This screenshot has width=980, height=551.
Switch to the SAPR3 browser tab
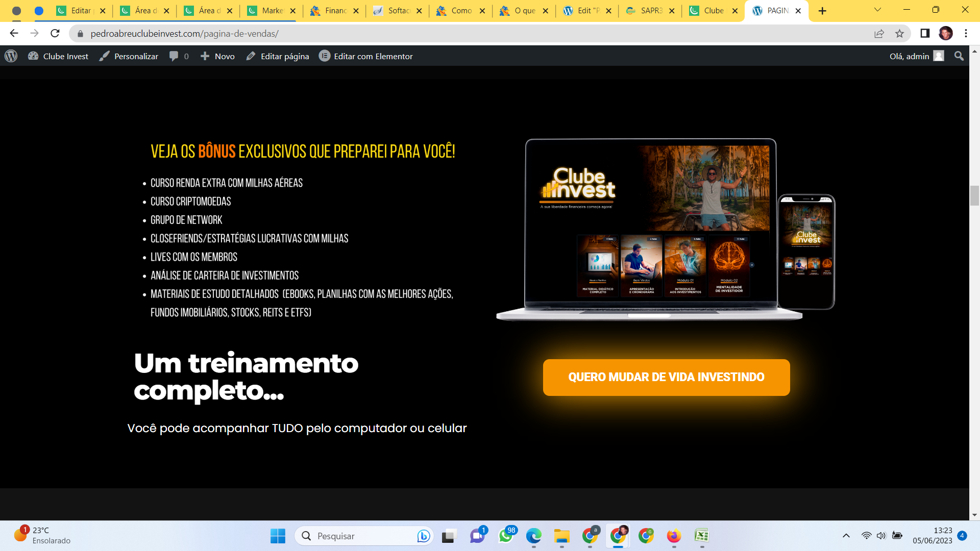(650, 11)
